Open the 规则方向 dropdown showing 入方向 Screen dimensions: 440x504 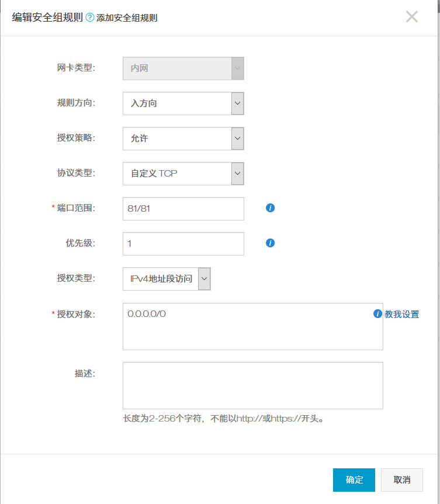tap(183, 103)
